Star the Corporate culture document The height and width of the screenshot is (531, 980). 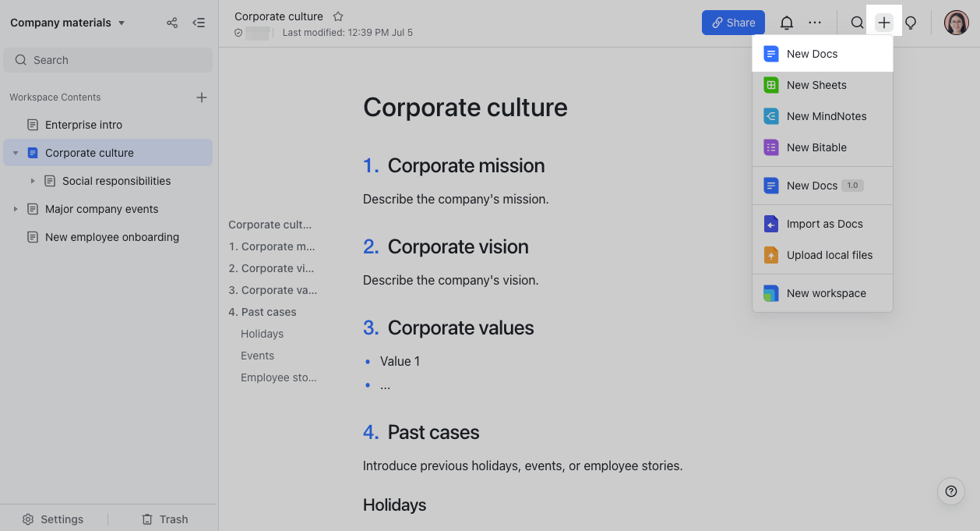point(338,16)
